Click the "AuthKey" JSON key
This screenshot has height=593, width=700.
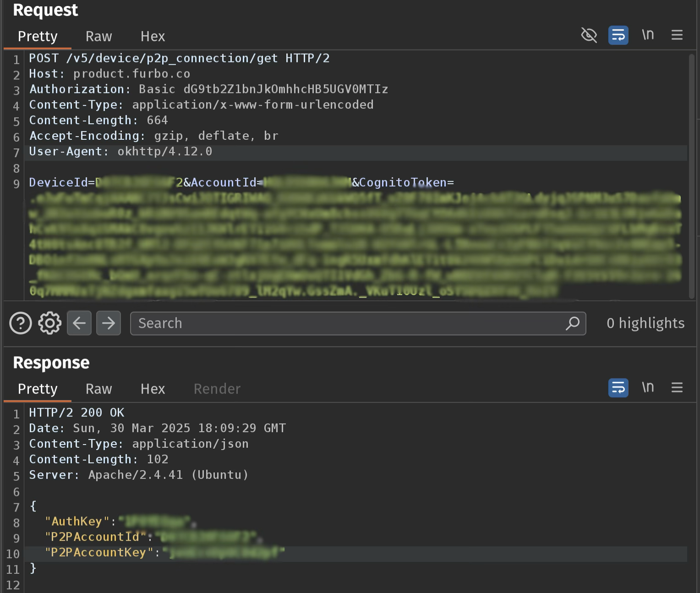pyautogui.click(x=77, y=522)
